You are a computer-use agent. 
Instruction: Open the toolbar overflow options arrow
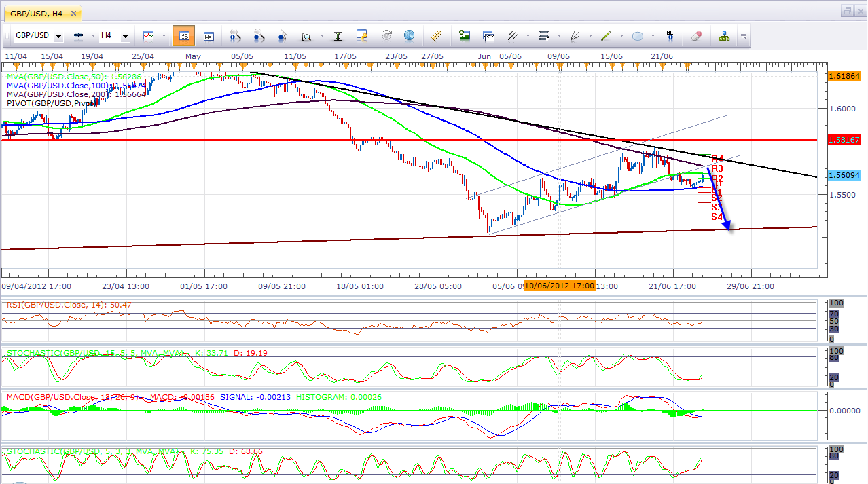[744, 36]
